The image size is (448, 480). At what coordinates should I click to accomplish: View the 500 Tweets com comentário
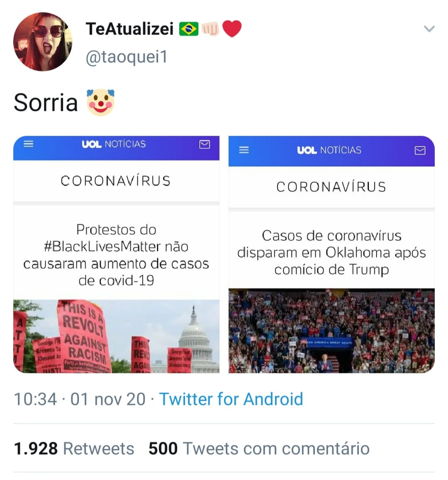(259, 448)
